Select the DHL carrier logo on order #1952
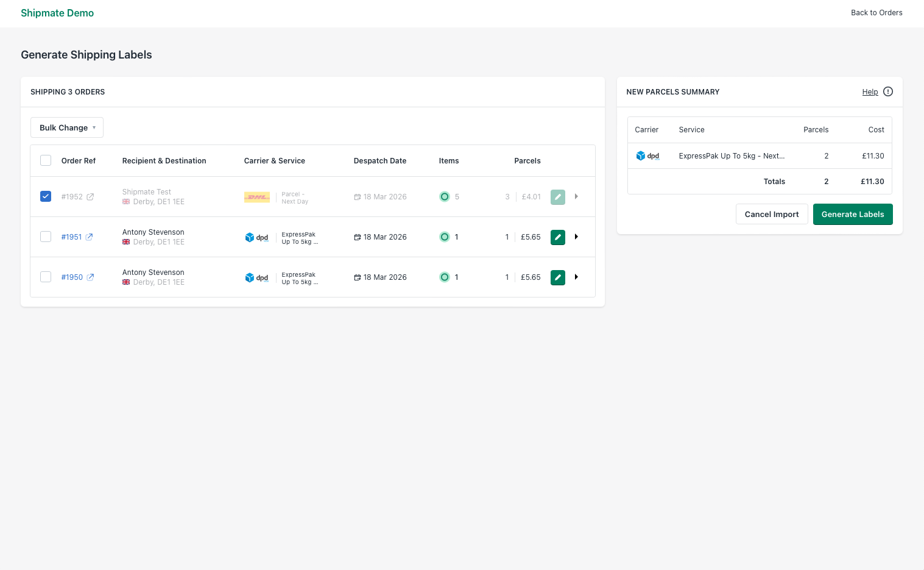This screenshot has height=570, width=924. [256, 196]
